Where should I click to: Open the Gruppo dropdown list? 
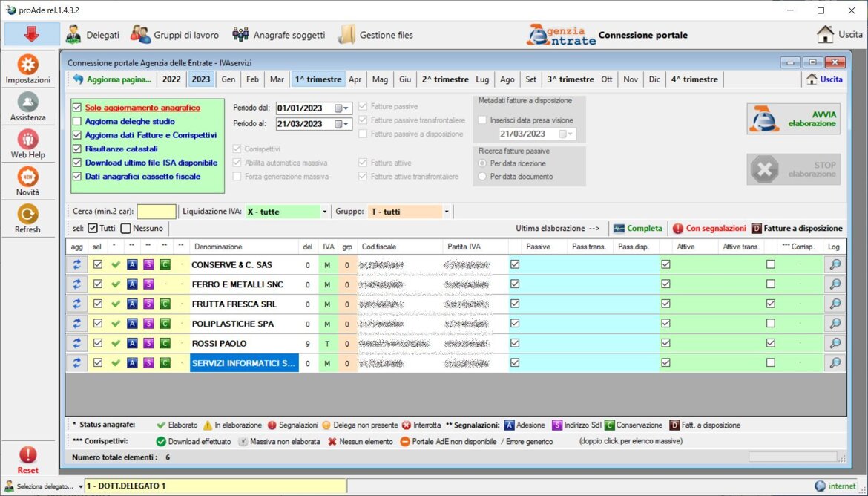click(x=447, y=212)
